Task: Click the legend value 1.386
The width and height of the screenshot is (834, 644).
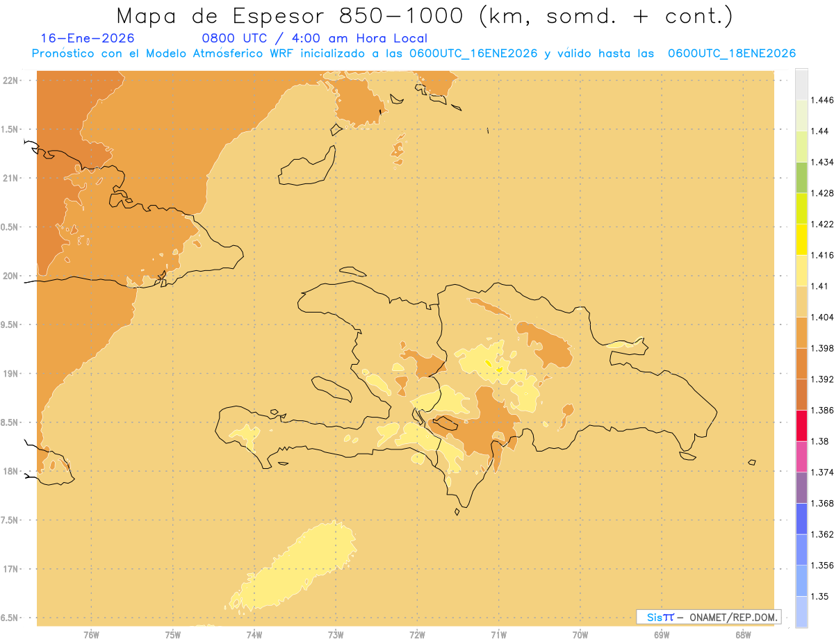Action: [x=822, y=411]
